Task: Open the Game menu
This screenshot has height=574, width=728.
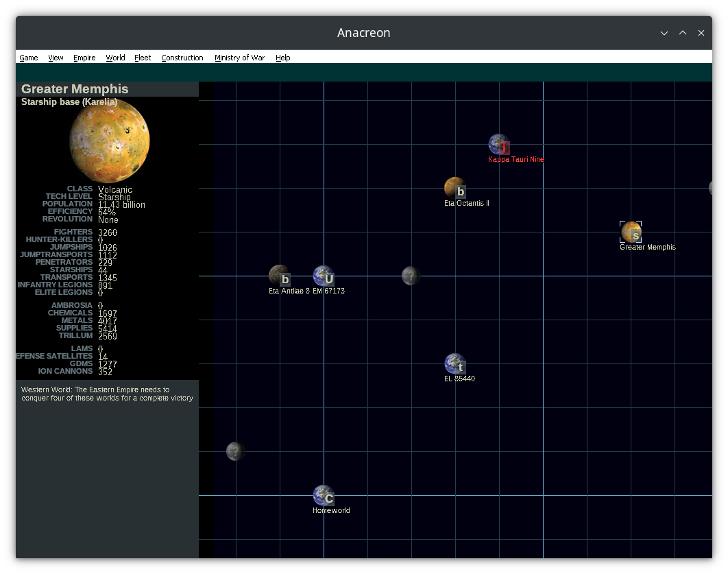Action: pyautogui.click(x=28, y=58)
